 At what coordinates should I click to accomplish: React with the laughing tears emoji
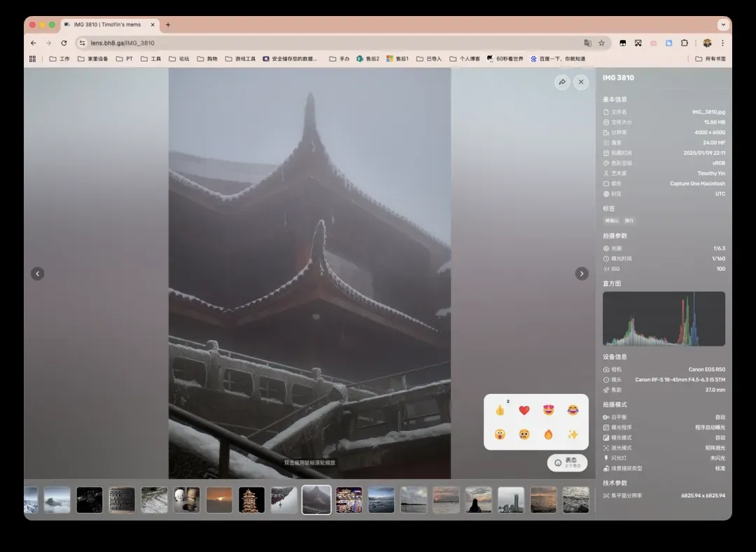573,410
